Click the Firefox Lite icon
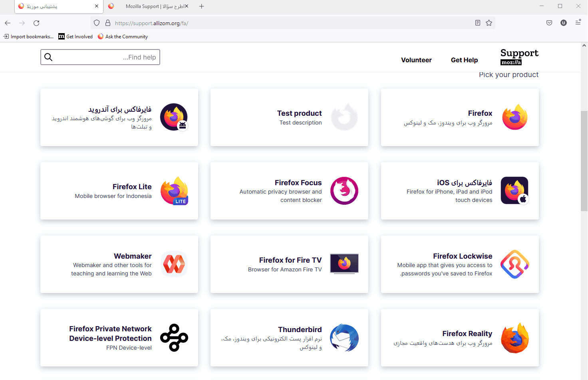 174,191
